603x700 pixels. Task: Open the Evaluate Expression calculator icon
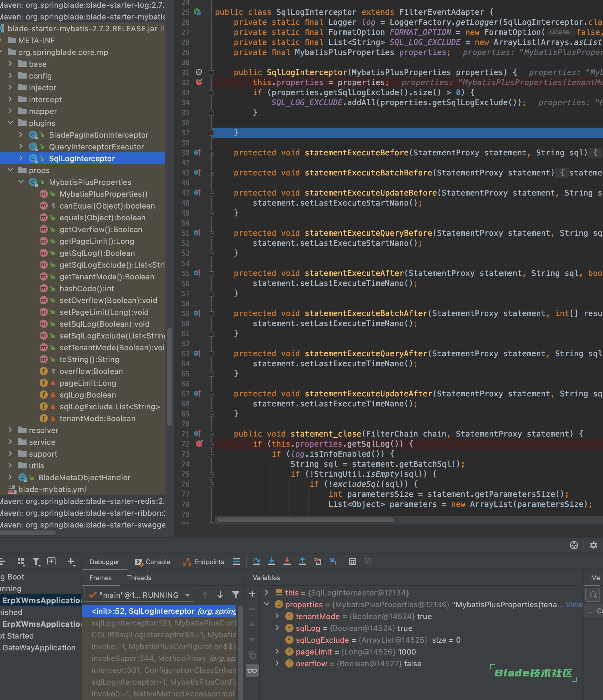(x=352, y=561)
